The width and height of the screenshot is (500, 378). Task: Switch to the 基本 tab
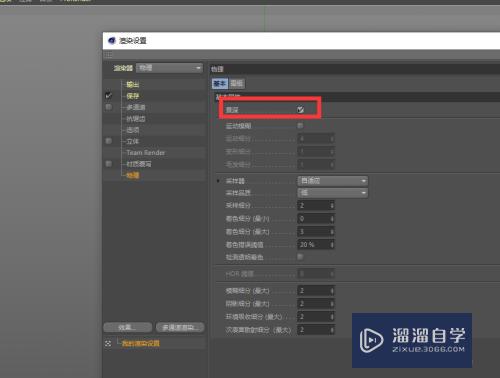(x=220, y=83)
